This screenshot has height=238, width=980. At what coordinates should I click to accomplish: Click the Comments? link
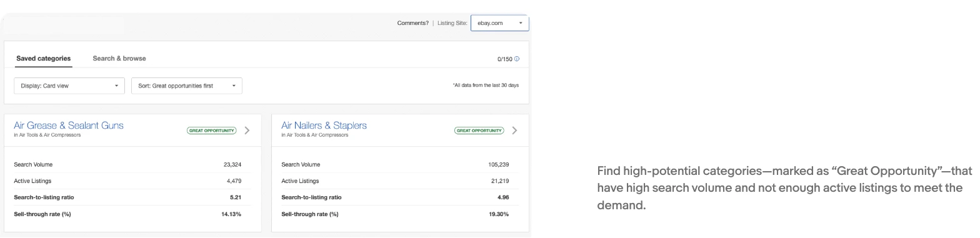(412, 23)
